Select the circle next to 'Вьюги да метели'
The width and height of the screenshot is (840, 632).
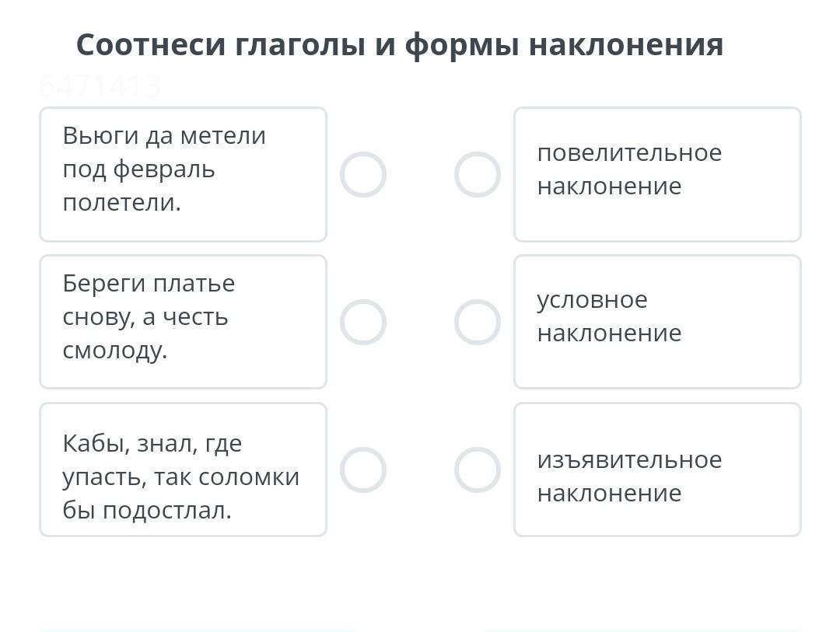(x=363, y=175)
